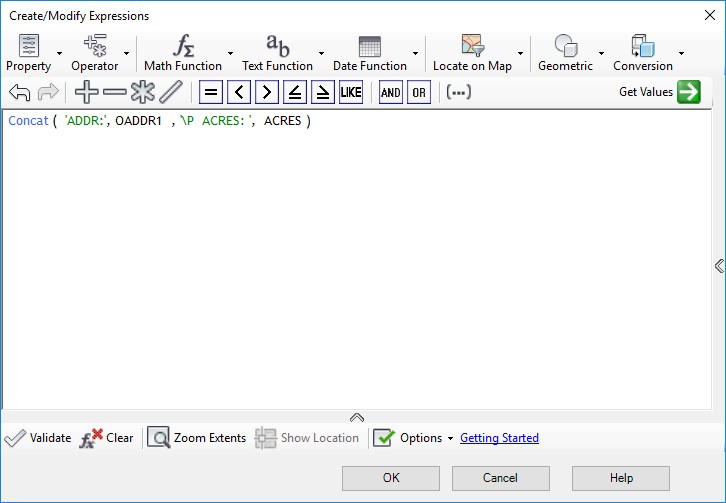The height and width of the screenshot is (503, 726).
Task: Insert the greater-than-or-equal operator
Action: (323, 92)
